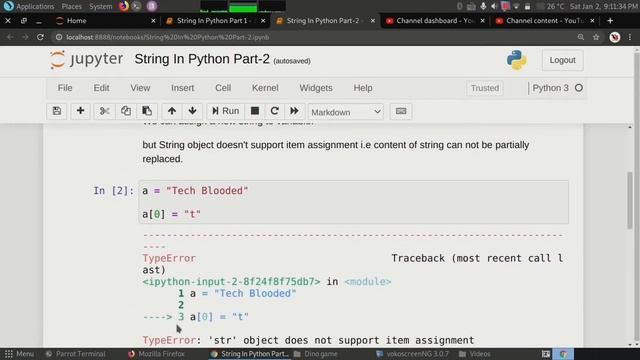Switch to Channel content YouTube tab
The height and width of the screenshot is (360, 640).
(544, 21)
